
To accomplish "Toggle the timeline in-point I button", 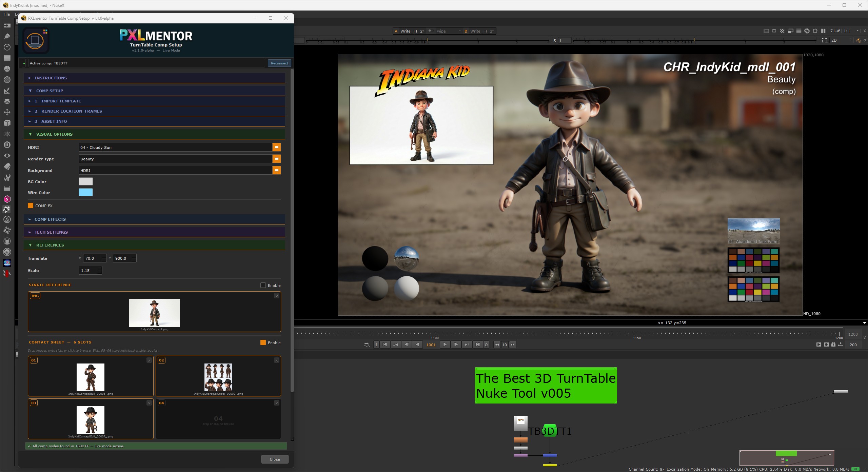I will (x=376, y=345).
